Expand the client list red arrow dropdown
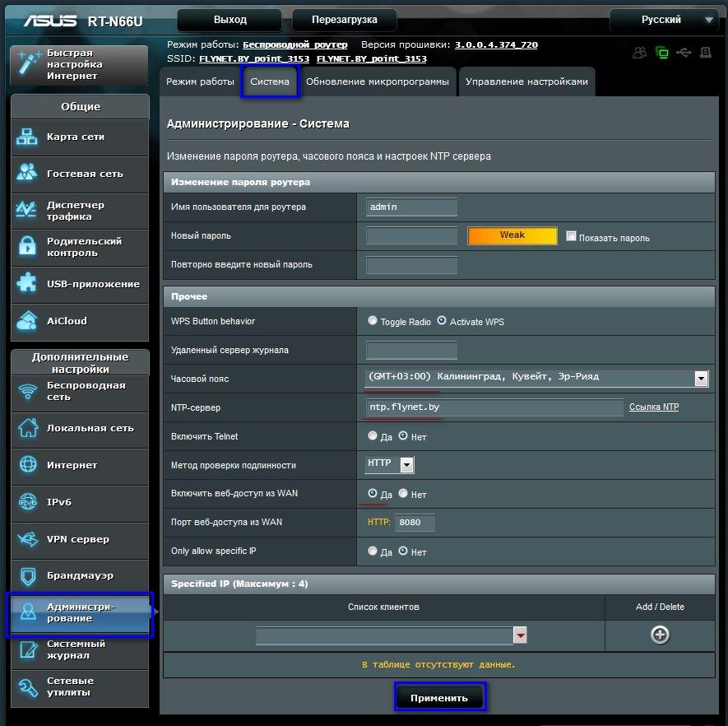 520,635
